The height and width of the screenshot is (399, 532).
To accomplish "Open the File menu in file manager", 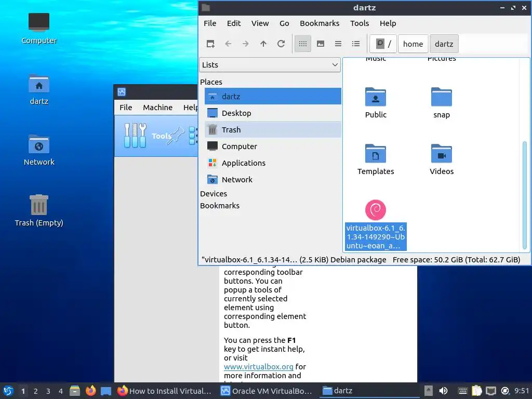I will pyautogui.click(x=210, y=23).
